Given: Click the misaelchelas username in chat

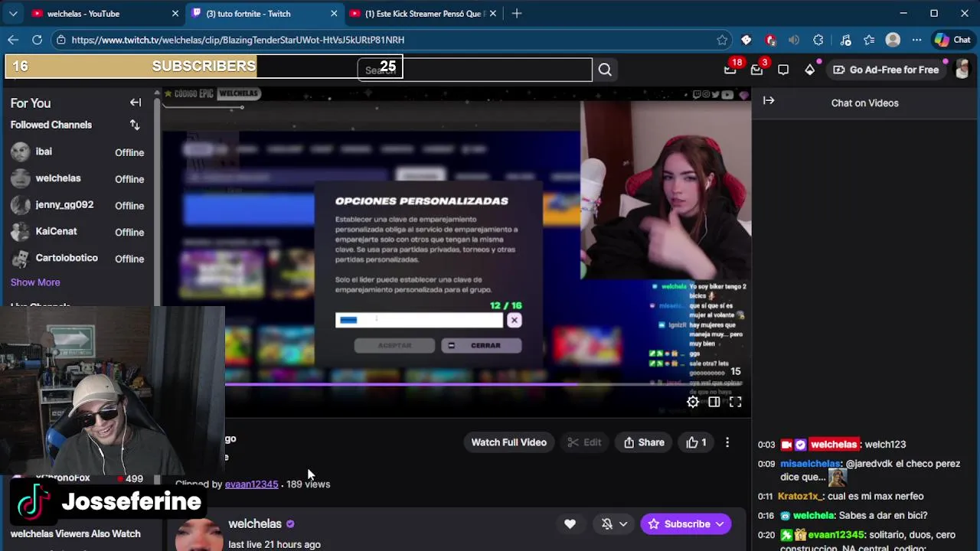Looking at the screenshot, I should point(810,464).
